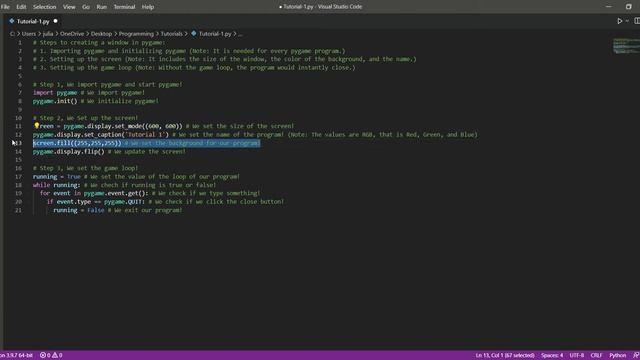The width and height of the screenshot is (640, 360).
Task: Click the 'julia' breadcrumb segment
Action: (x=48, y=34)
